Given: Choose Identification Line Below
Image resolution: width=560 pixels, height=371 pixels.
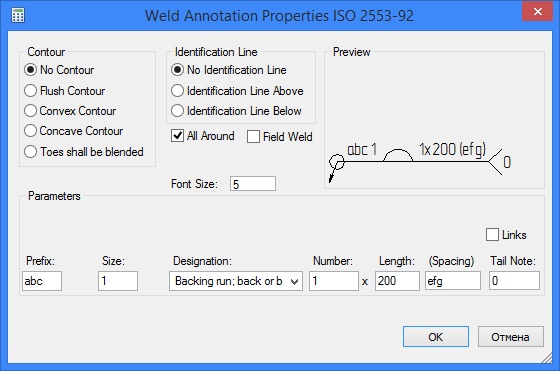Looking at the screenshot, I should [177, 111].
